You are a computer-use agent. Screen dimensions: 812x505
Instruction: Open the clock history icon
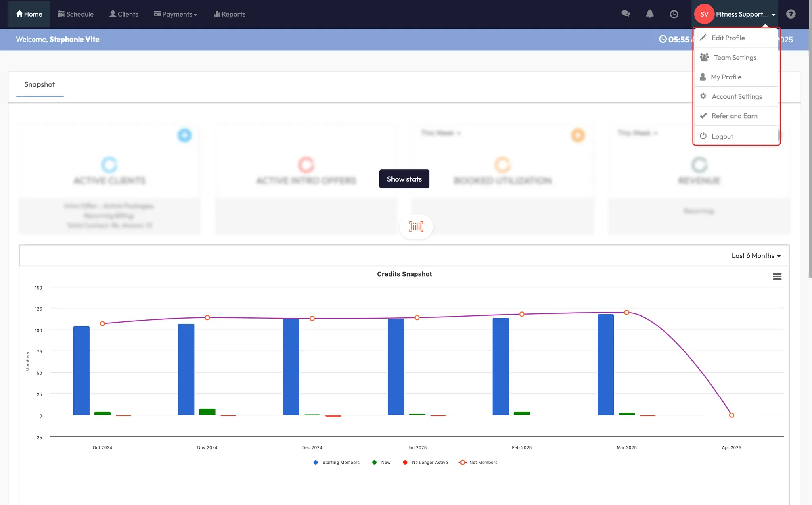pos(674,14)
